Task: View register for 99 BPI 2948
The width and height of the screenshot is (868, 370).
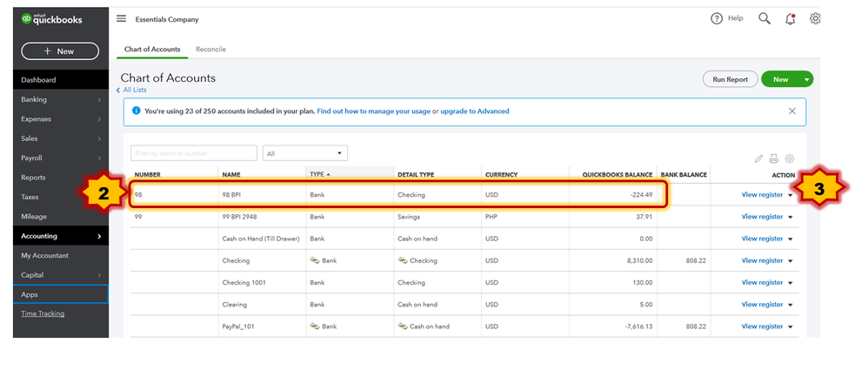Action: [762, 217]
